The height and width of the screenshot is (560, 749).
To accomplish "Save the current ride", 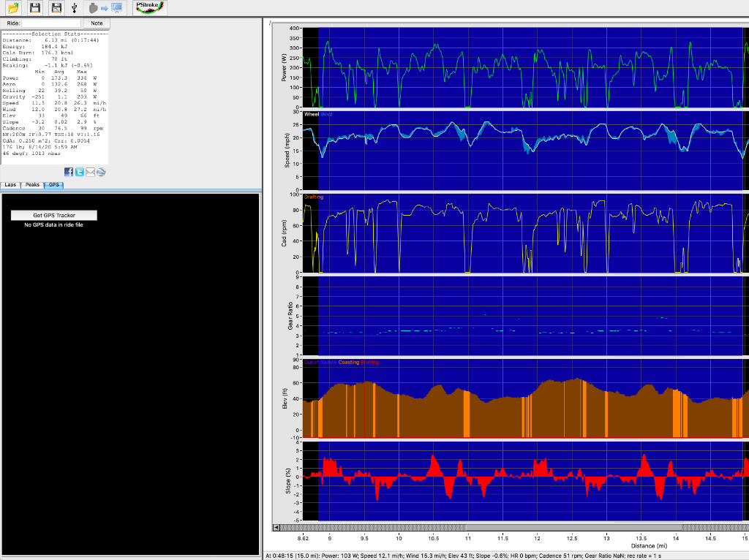I will tap(34, 8).
